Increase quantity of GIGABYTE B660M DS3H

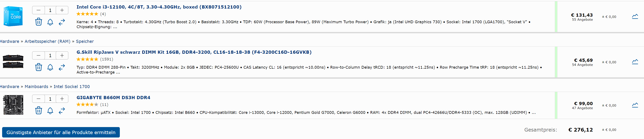point(62,99)
